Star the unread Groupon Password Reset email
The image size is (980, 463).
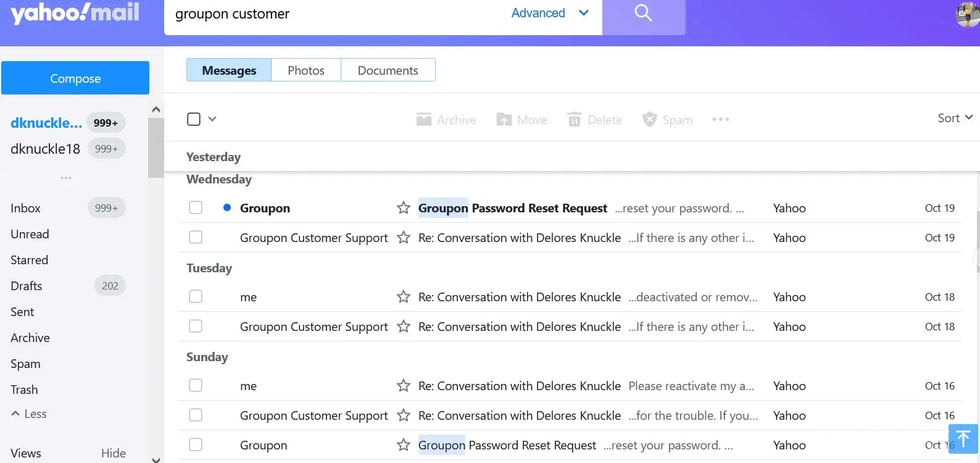[x=404, y=208]
